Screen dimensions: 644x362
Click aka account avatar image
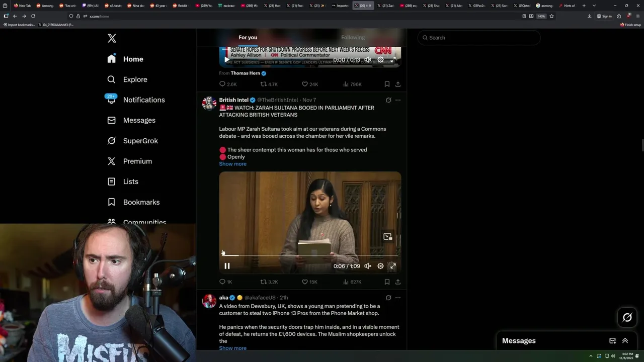(209, 301)
